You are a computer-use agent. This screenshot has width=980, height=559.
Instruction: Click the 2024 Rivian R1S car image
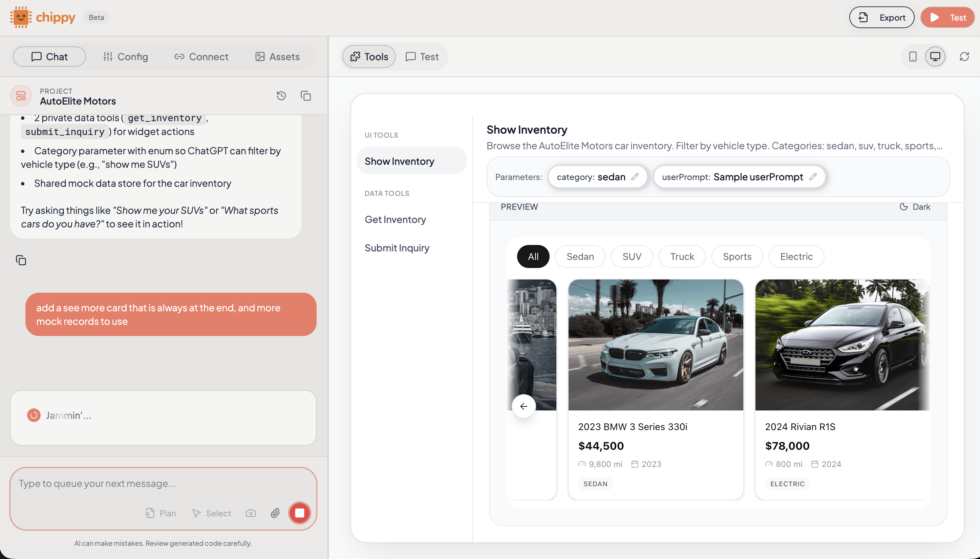[x=842, y=345]
